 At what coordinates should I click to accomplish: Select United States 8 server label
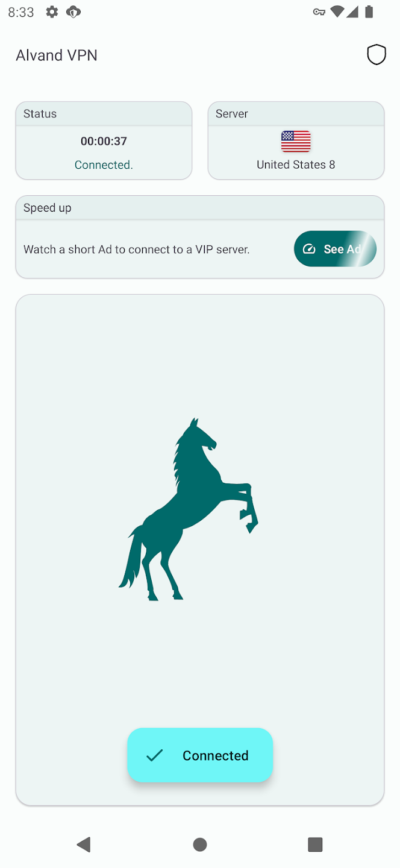pyautogui.click(x=296, y=165)
